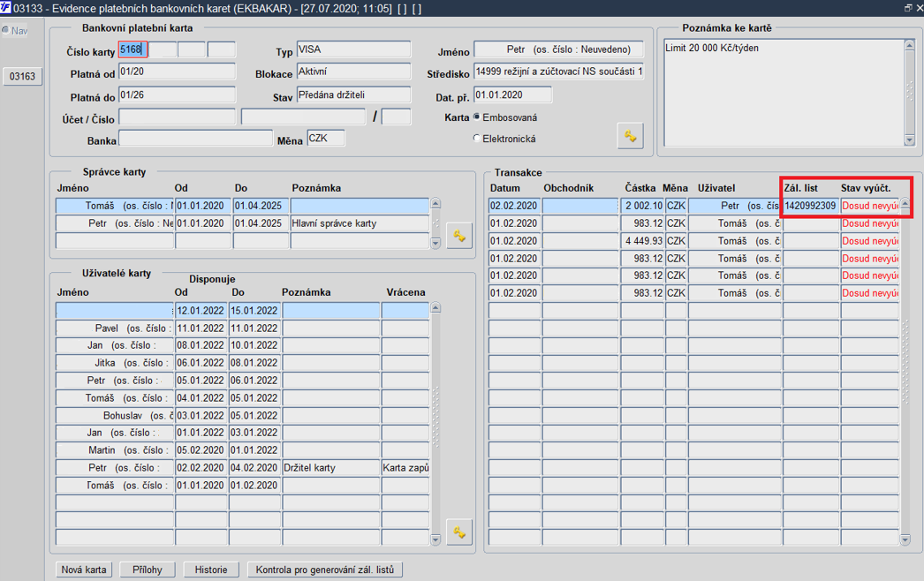Select Tomáš row in Správce karty
The width and height of the screenshot is (924, 581).
tap(242, 206)
